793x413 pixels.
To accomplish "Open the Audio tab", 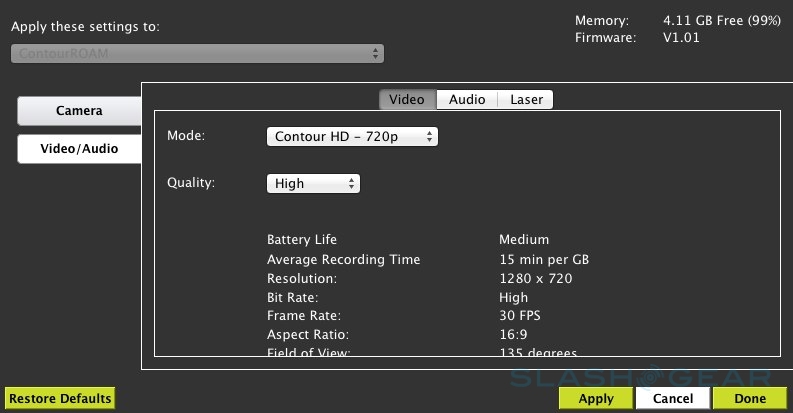I will 467,99.
